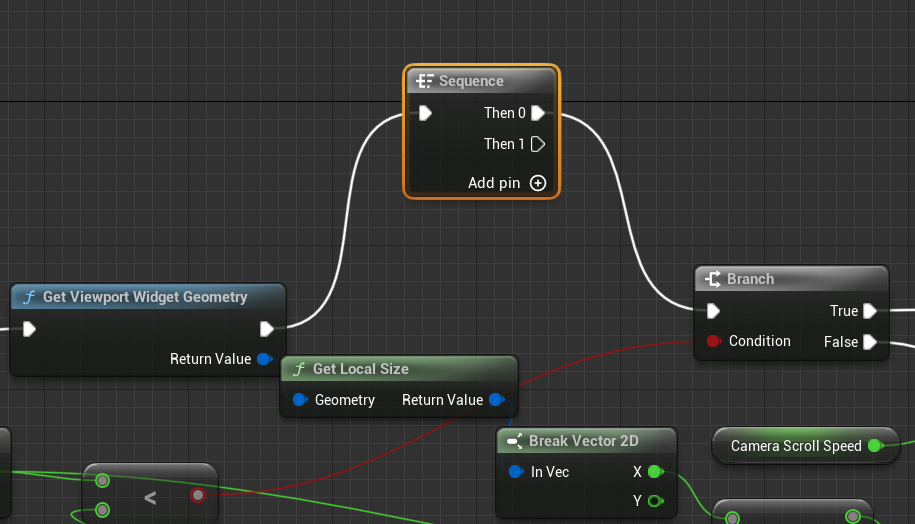Click the Branch input execution pin
915x524 pixels.
click(713, 311)
